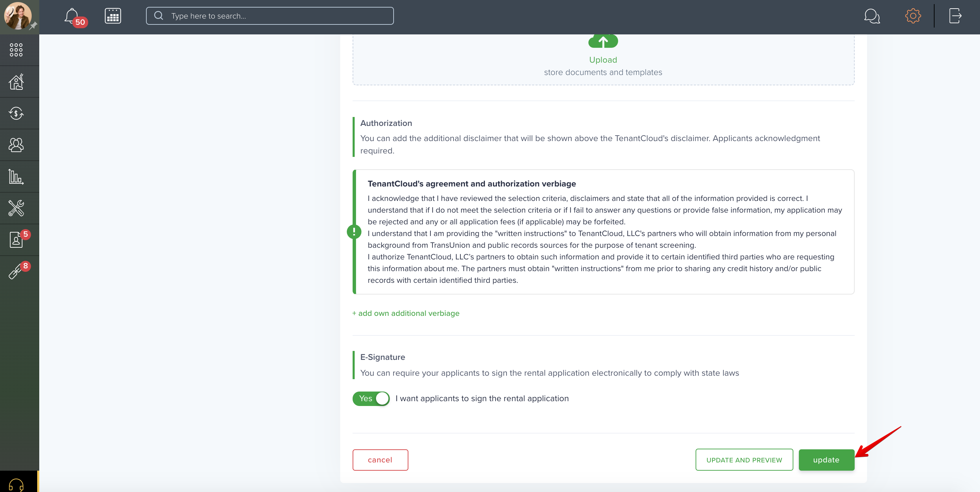This screenshot has width=980, height=492.
Task: Open the plug icon with 8 badge
Action: coord(16,271)
